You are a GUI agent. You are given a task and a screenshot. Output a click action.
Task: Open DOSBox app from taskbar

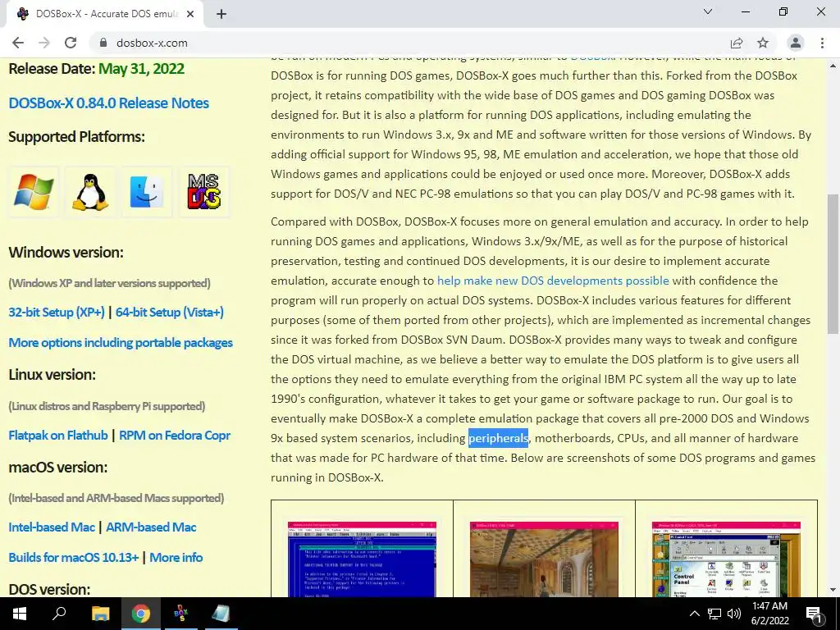[x=181, y=614]
